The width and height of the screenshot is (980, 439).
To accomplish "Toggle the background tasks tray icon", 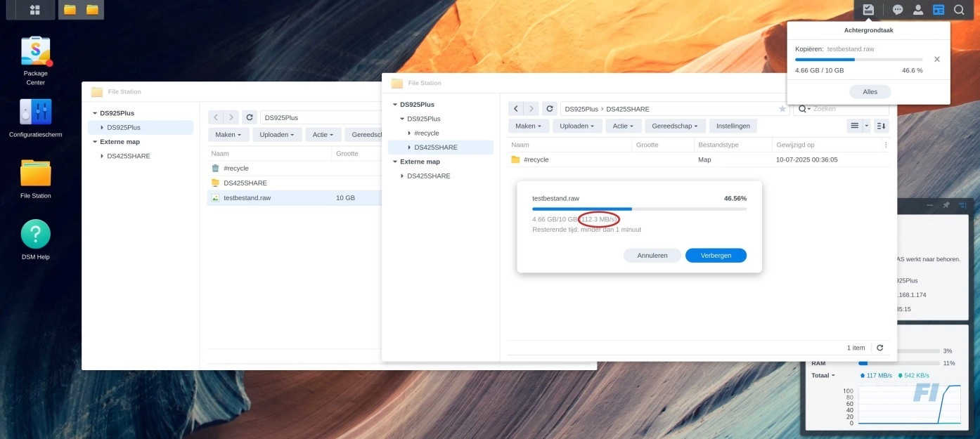I will click(869, 10).
